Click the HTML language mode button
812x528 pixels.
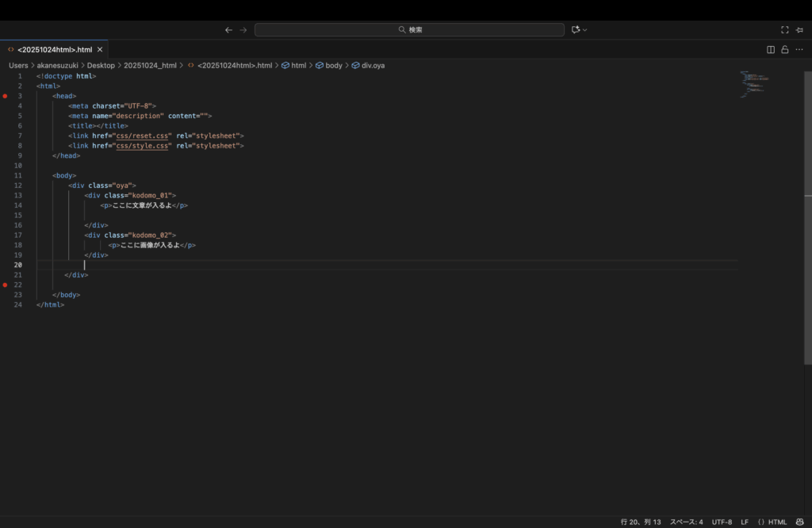772,522
